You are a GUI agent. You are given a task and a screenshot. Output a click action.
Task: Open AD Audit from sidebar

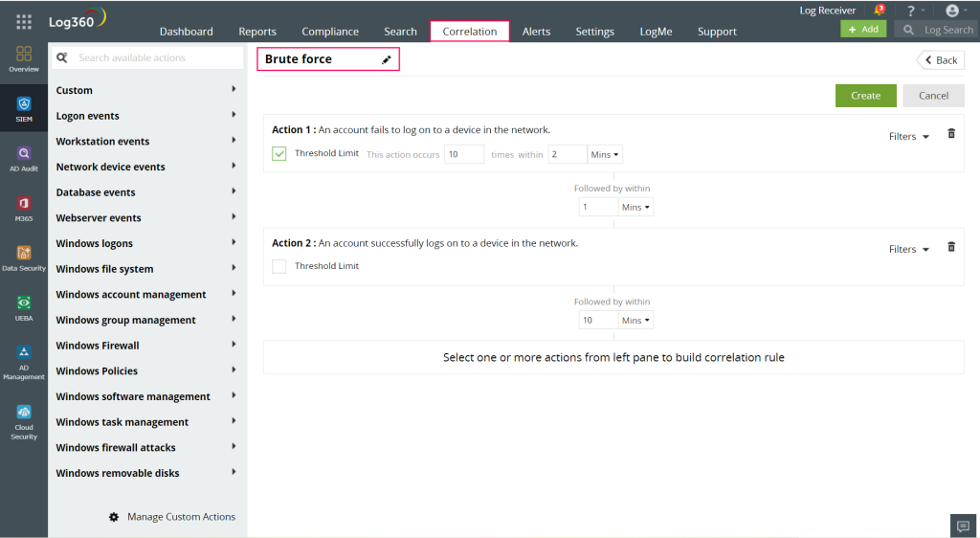pyautogui.click(x=24, y=158)
